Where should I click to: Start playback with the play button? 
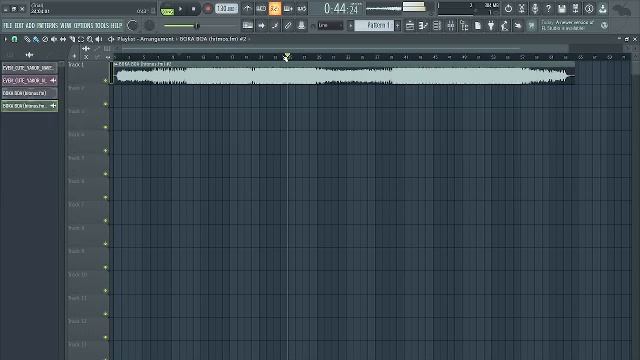181,9
